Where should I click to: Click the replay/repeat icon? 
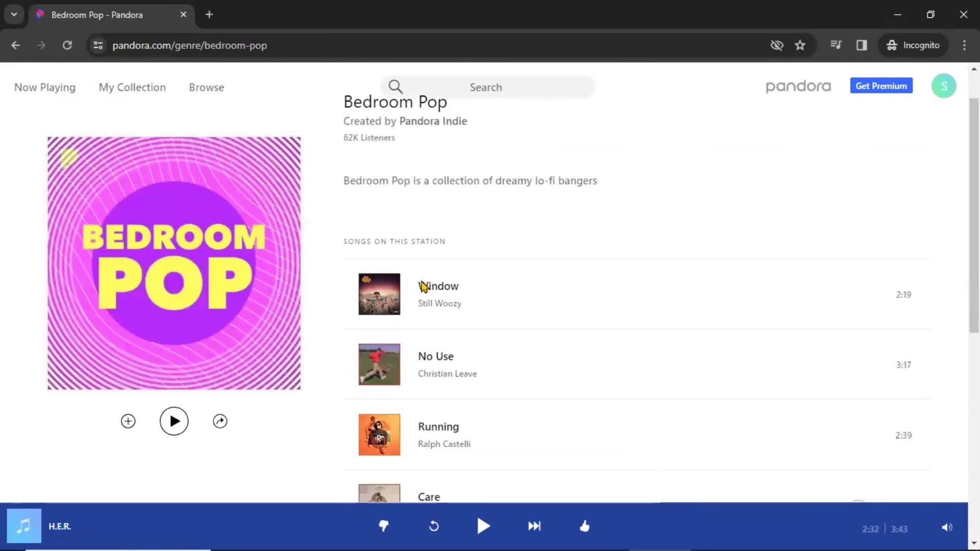pyautogui.click(x=433, y=525)
